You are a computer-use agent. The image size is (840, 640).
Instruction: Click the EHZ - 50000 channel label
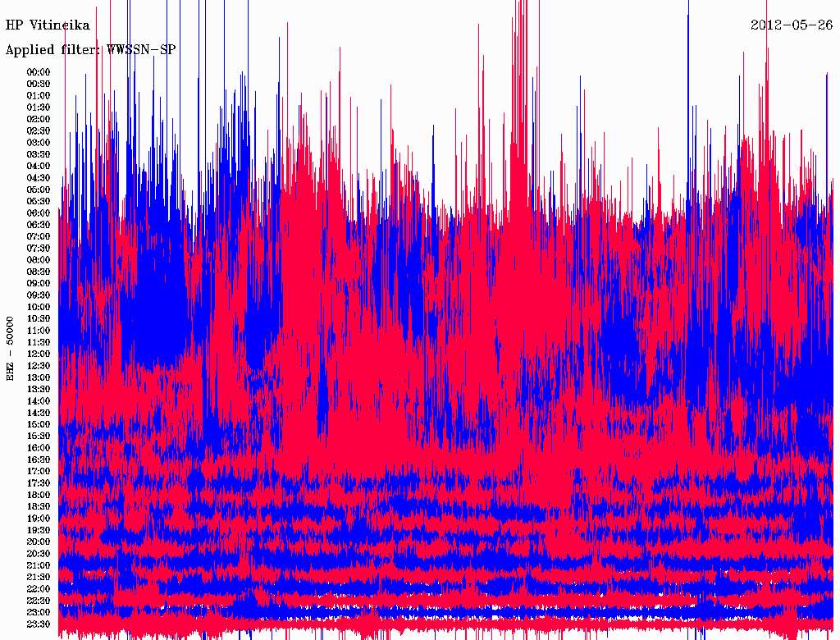(x=10, y=349)
